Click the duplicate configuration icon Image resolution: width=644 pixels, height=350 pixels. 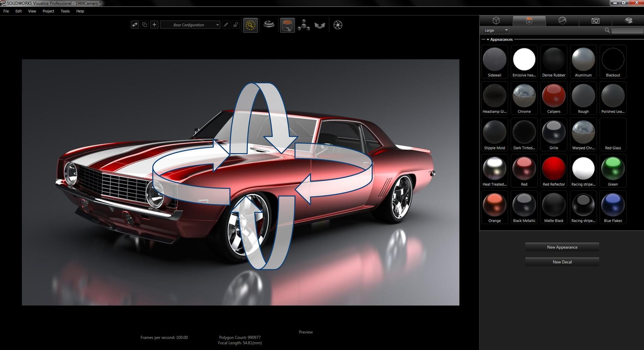click(145, 25)
